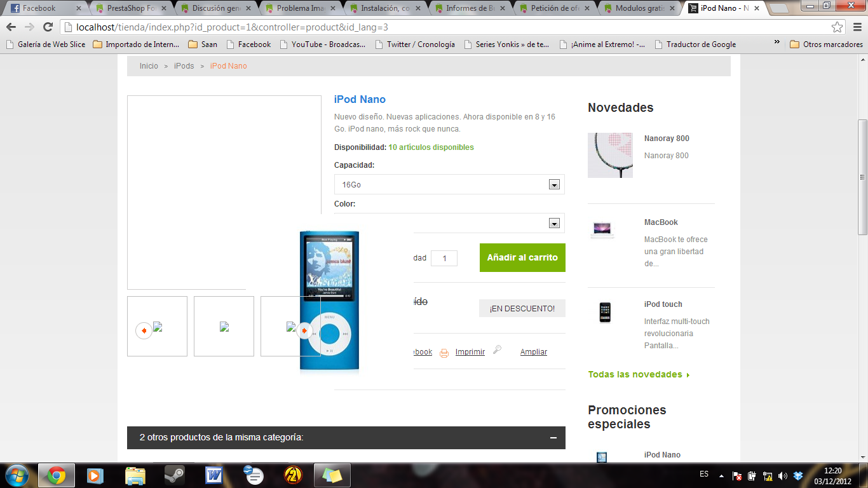Open Microsoft Word from the taskbar
The height and width of the screenshot is (488, 868).
tap(214, 475)
